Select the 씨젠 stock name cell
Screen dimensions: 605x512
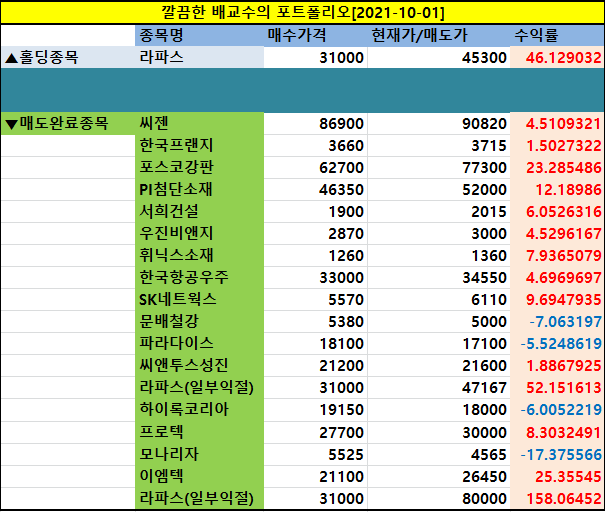pos(199,123)
